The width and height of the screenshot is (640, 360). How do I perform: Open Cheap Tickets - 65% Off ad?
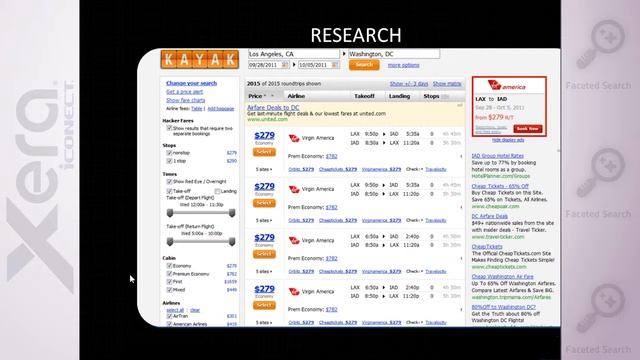click(500, 186)
